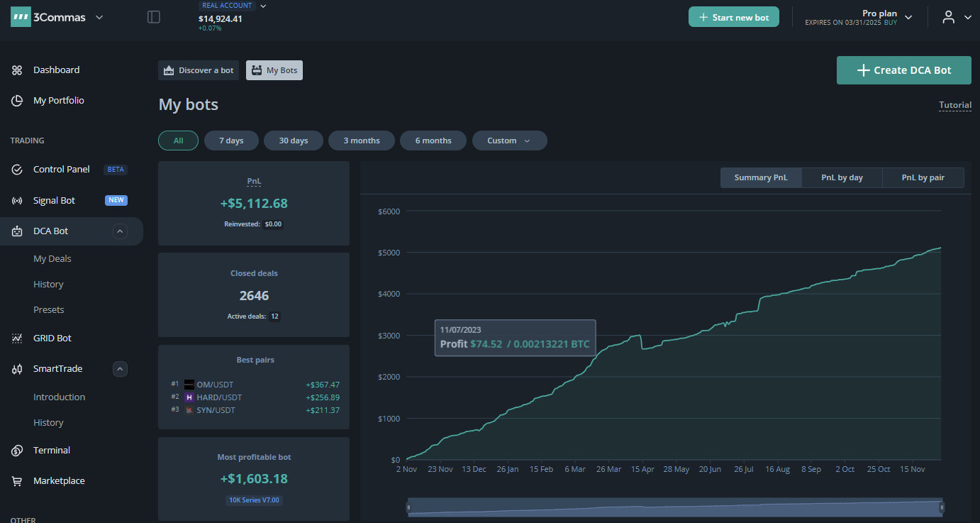Click the plus icon on Start new bot

tap(703, 18)
